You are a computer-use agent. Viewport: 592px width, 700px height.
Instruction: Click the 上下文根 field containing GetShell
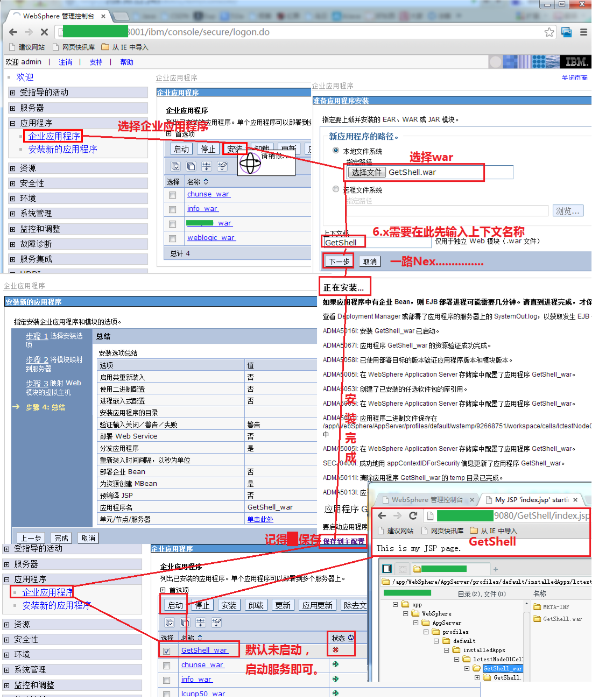point(377,243)
